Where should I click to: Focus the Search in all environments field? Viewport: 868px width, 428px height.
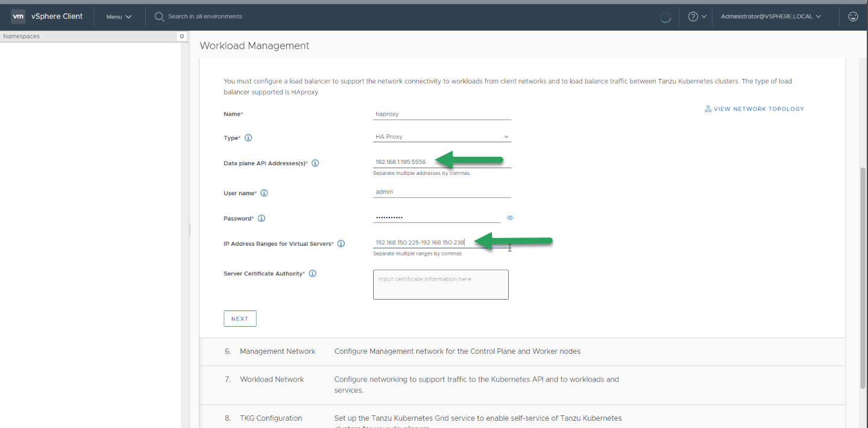205,17
